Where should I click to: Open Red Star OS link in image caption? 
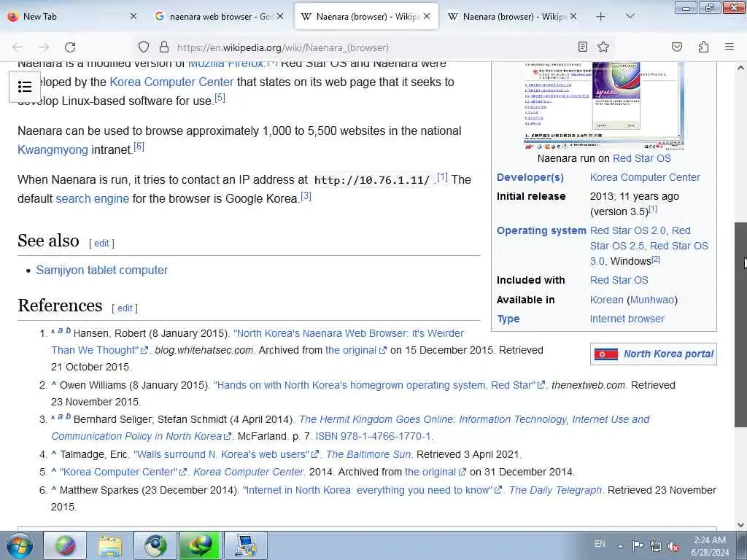(x=642, y=158)
